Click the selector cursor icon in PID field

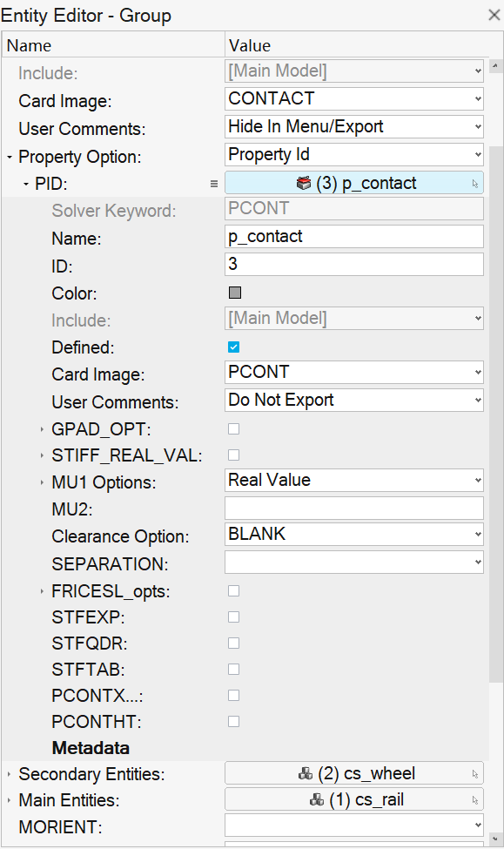point(474,184)
